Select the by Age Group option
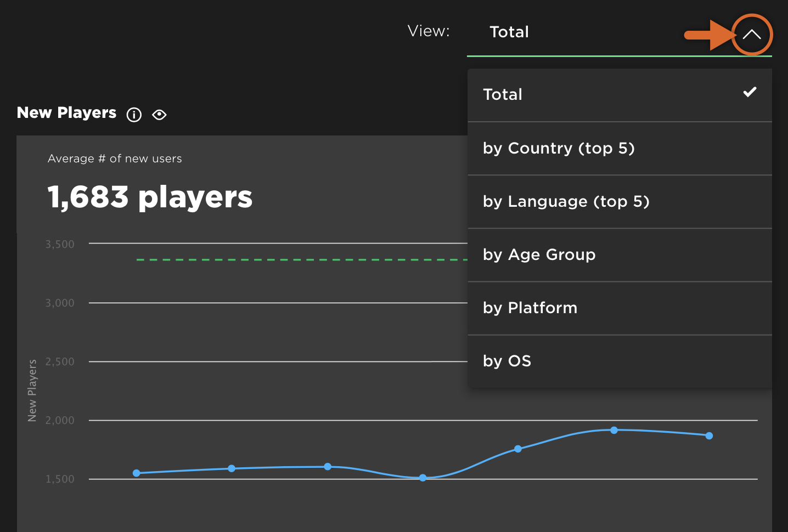This screenshot has height=532, width=788. click(539, 254)
